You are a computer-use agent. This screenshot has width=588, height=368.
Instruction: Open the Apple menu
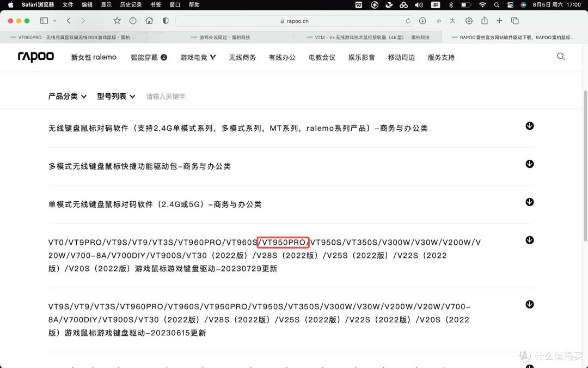pyautogui.click(x=10, y=5)
